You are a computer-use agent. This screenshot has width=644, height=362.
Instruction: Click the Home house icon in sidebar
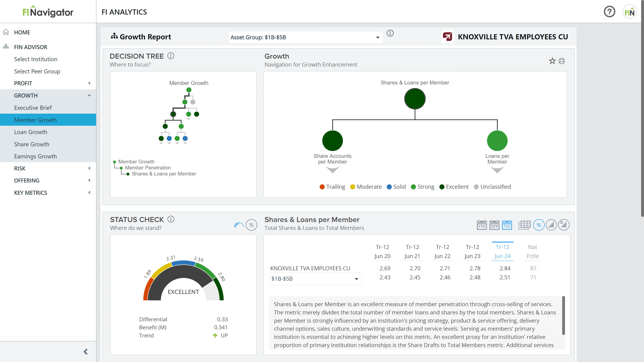click(x=6, y=32)
